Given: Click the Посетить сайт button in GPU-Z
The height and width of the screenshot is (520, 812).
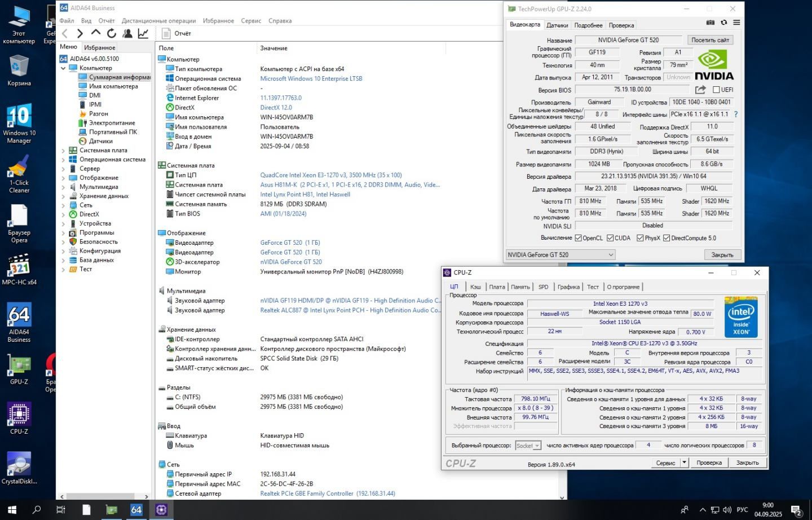Looking at the screenshot, I should (710, 40).
